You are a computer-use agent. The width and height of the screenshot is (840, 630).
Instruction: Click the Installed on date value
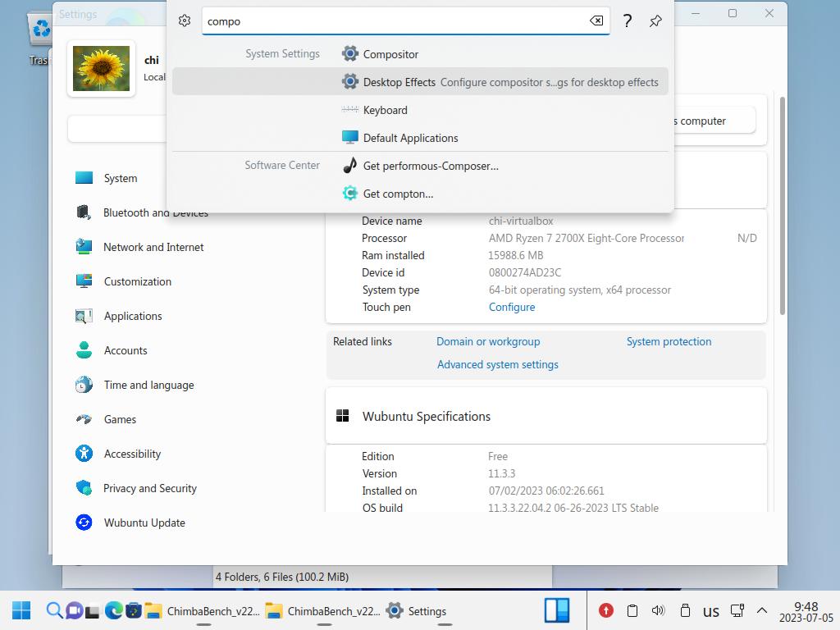546,491
